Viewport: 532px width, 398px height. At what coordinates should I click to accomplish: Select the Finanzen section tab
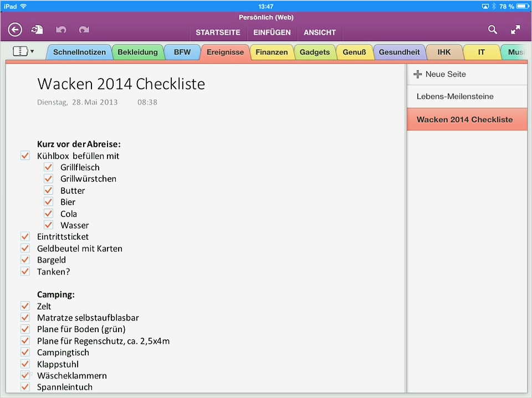272,51
